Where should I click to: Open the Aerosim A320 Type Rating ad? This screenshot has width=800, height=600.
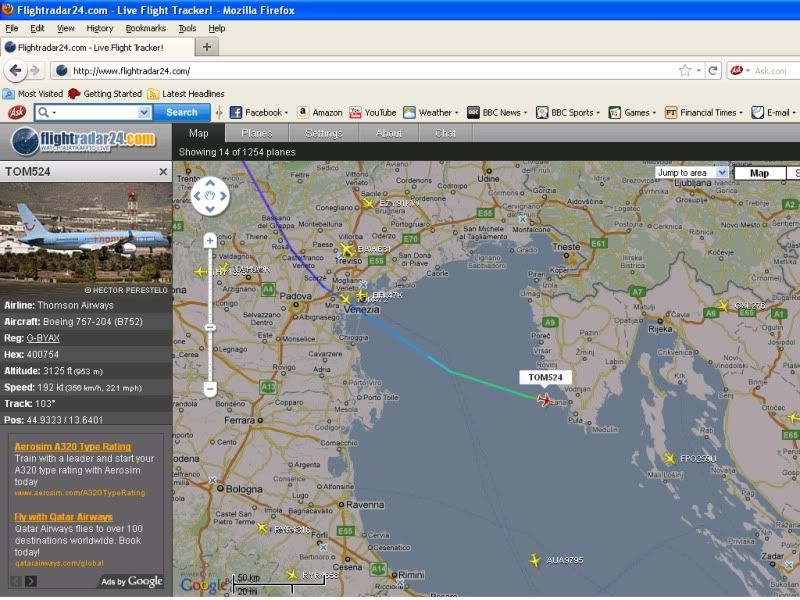click(x=72, y=446)
